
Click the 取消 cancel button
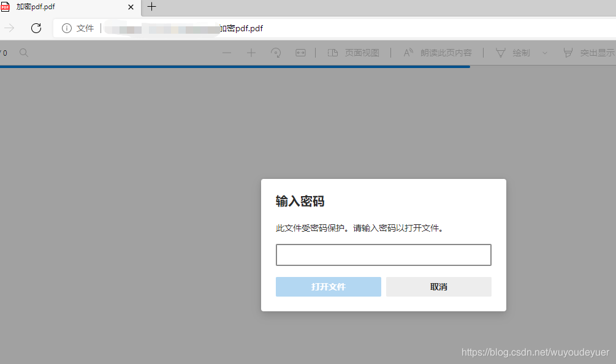(439, 287)
